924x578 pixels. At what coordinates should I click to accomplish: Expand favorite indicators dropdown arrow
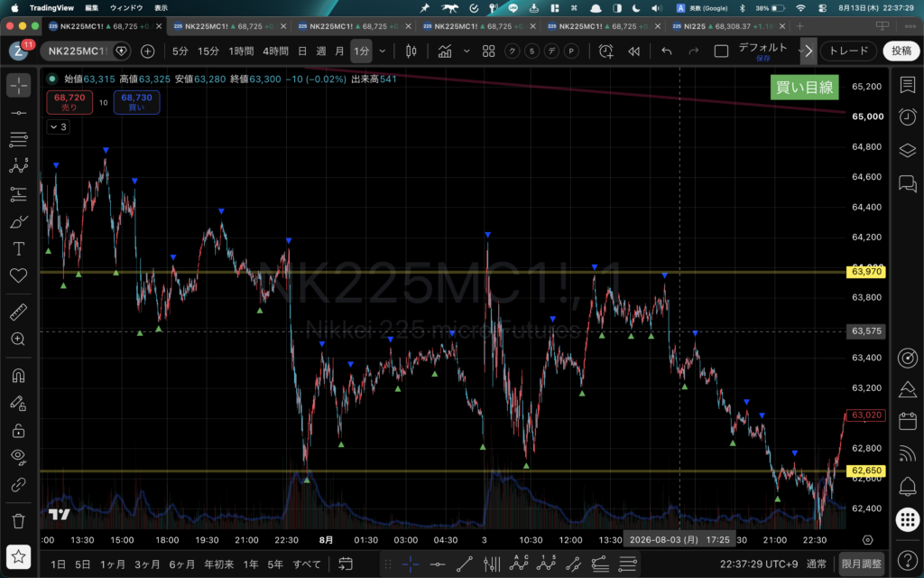467,51
